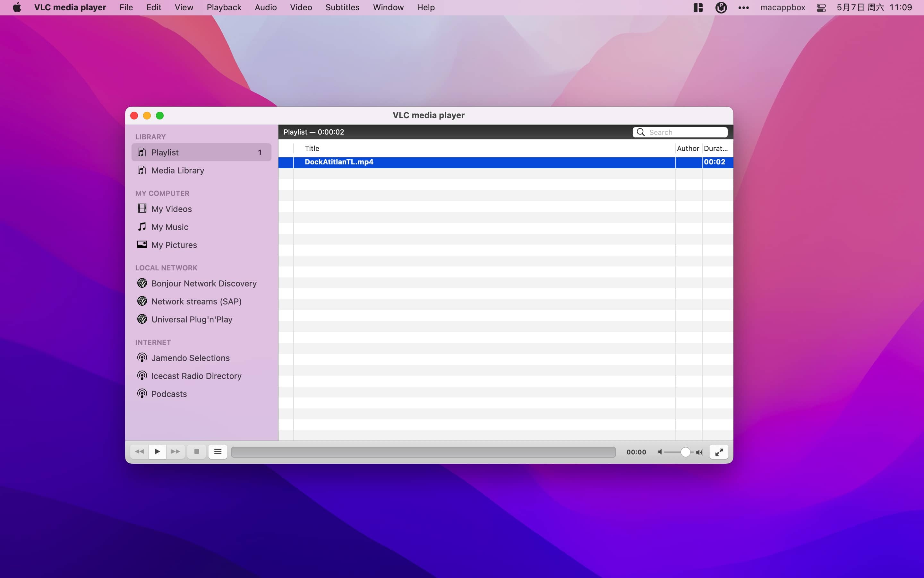Click the circular menu bar icon next to the three dots
The image size is (924, 578).
click(721, 8)
